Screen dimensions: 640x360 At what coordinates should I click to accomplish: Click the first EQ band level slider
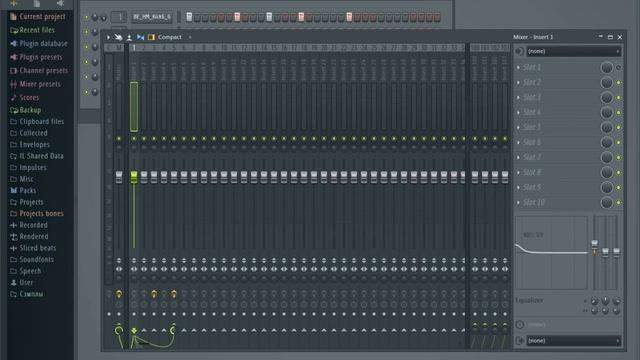point(595,245)
